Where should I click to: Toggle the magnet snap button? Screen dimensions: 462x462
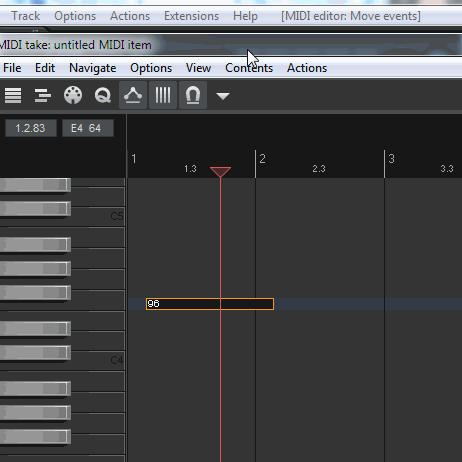click(x=193, y=95)
